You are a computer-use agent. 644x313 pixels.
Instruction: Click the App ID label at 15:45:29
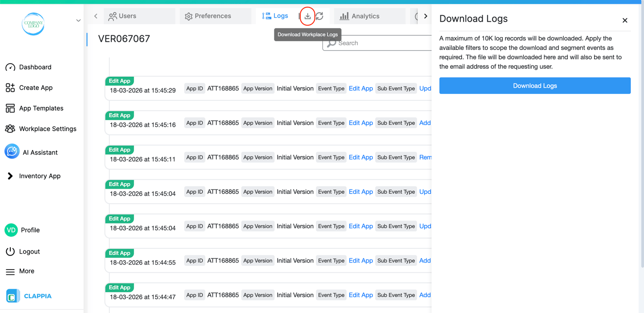[x=195, y=89]
